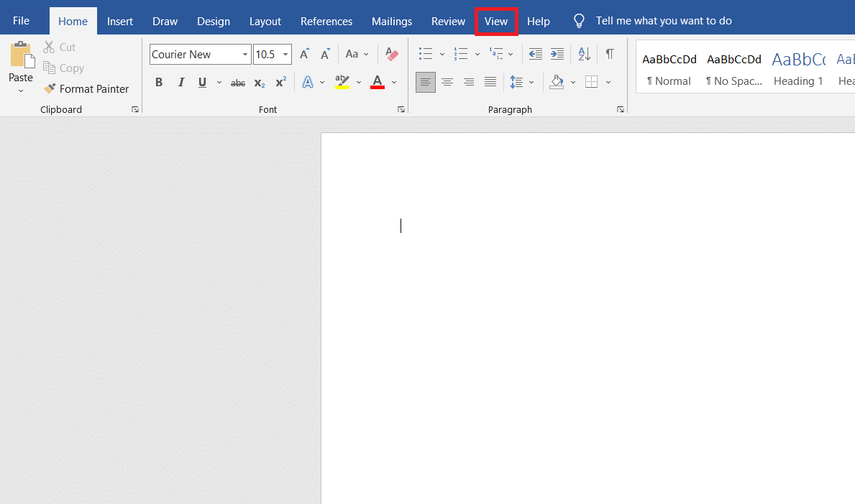
Task: Open the View tab
Action: [496, 22]
